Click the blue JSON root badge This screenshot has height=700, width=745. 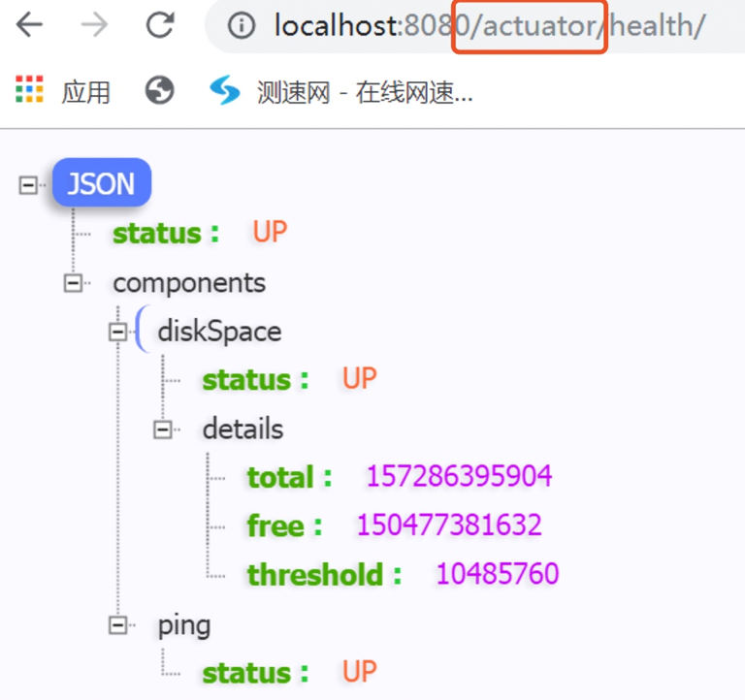click(x=102, y=183)
